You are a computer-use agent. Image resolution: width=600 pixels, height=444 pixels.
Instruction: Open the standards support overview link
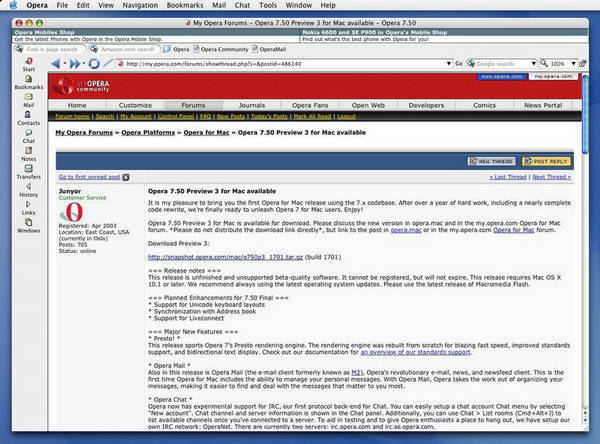click(415, 352)
